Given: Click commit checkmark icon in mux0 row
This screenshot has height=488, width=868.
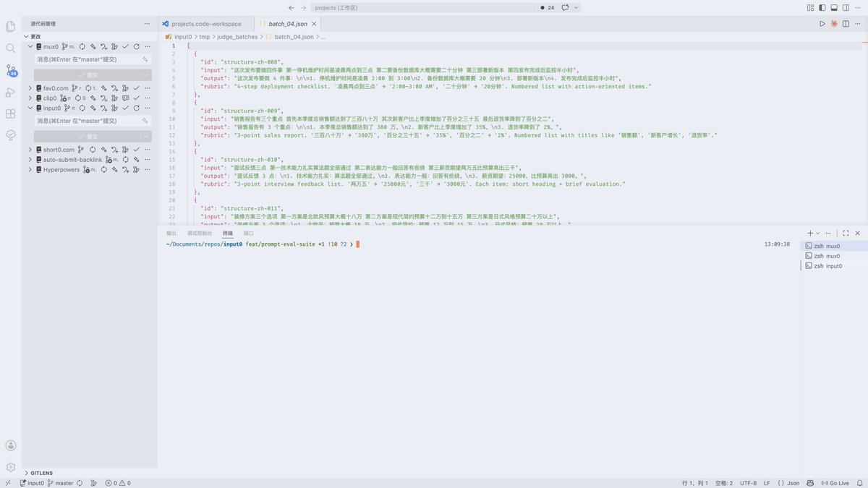Looking at the screenshot, I should click(125, 47).
